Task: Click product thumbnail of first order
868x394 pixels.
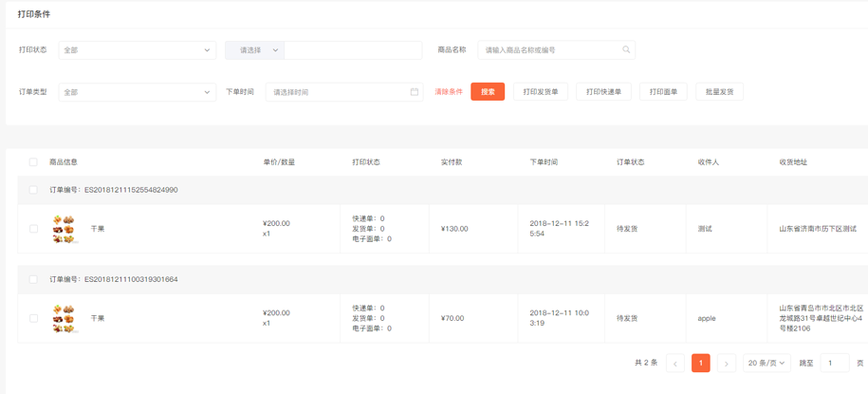Action: pos(65,229)
